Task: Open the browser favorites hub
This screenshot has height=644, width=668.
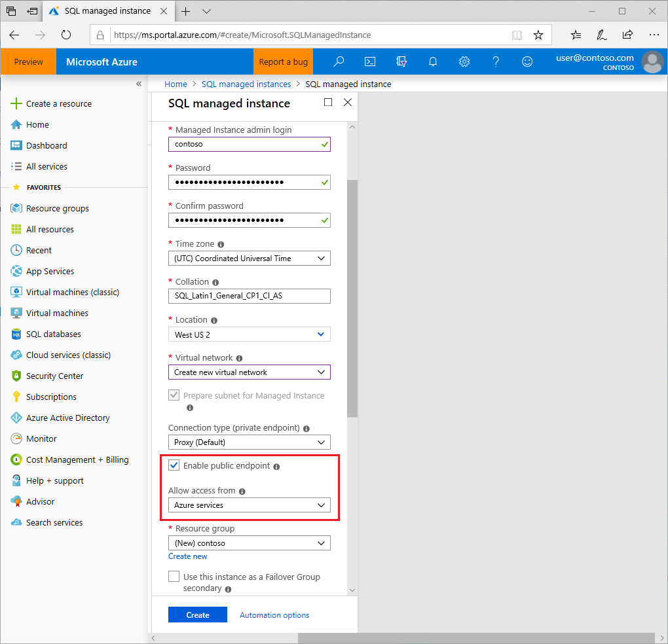Action: [x=576, y=35]
